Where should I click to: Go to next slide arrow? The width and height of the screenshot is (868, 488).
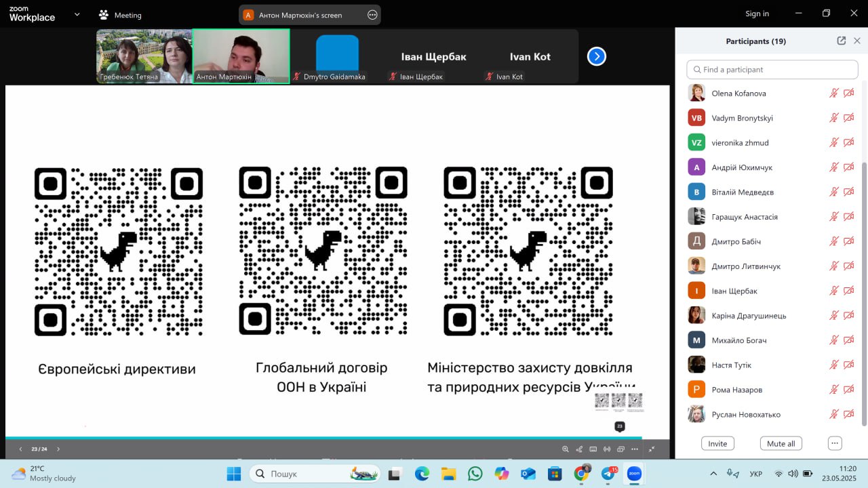coord(58,449)
